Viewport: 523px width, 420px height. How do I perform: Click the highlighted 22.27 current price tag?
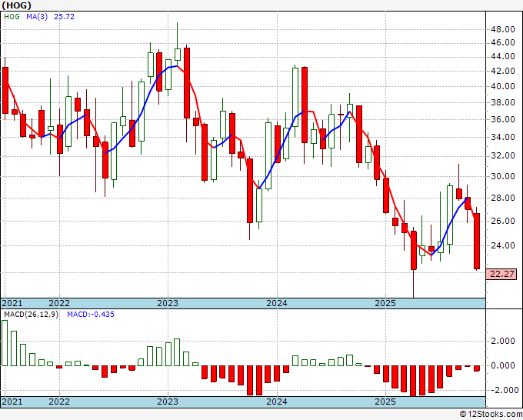point(501,274)
